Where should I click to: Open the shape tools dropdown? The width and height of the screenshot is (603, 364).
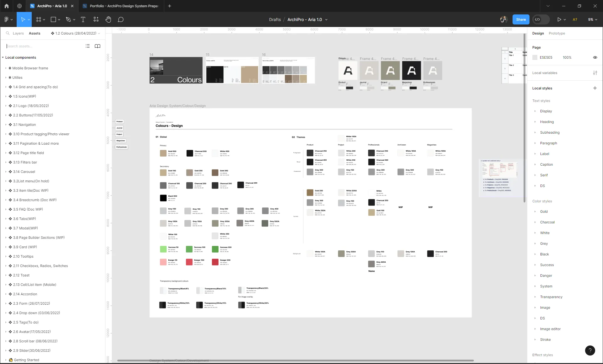pos(59,19)
